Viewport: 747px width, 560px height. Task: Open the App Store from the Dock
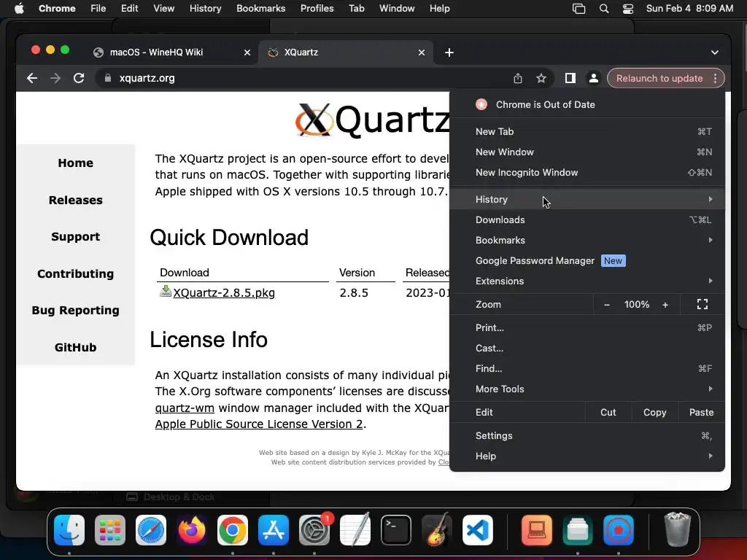274,530
